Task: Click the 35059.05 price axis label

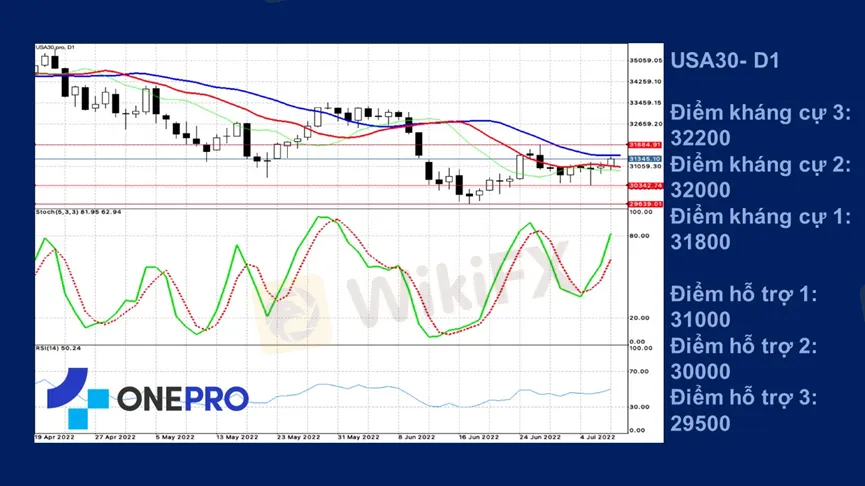Action: click(x=645, y=60)
